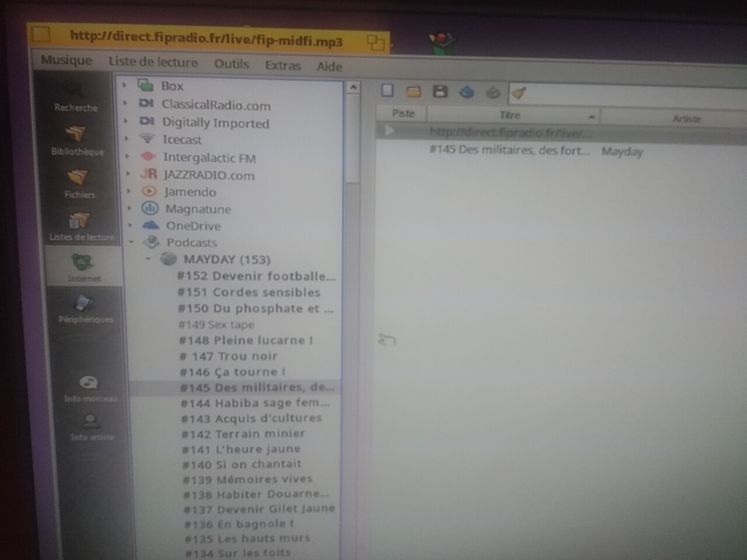Click the scrollbar up arrow in service list
This screenshot has width=747, height=560.
[352, 88]
